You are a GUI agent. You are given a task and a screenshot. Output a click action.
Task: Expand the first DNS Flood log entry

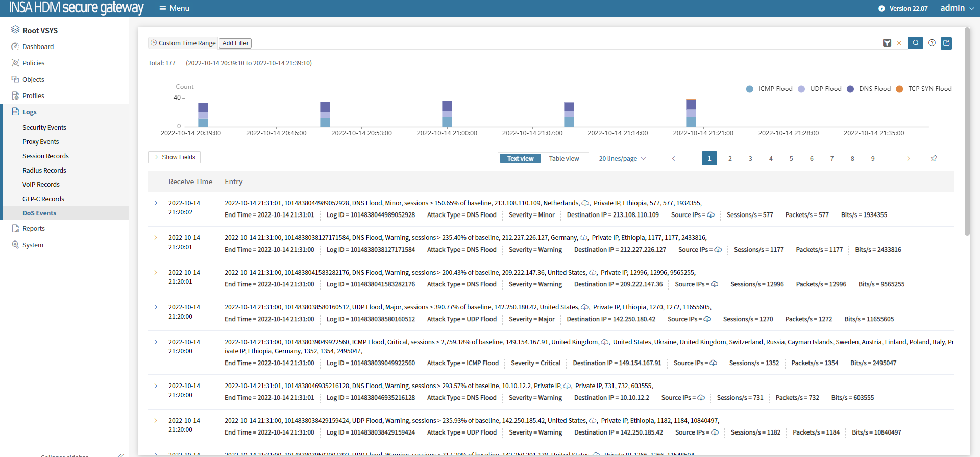tap(156, 203)
